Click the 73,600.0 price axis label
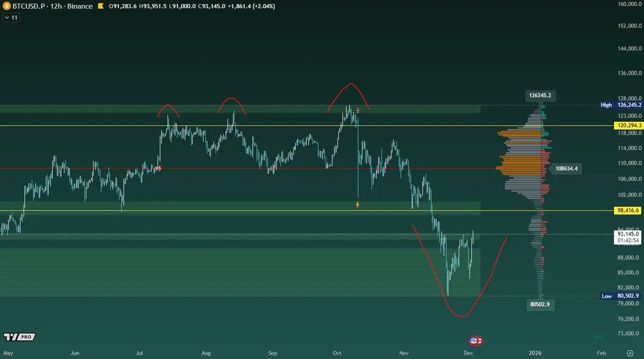 click(627, 333)
